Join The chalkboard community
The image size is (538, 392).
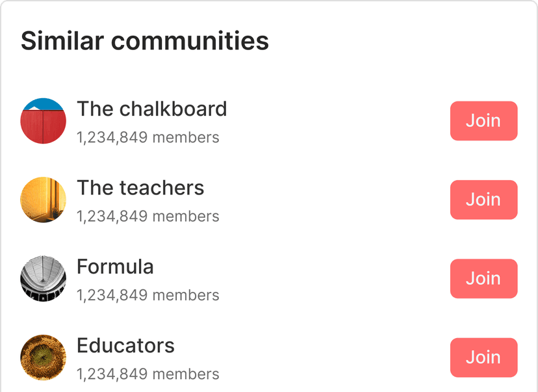483,121
